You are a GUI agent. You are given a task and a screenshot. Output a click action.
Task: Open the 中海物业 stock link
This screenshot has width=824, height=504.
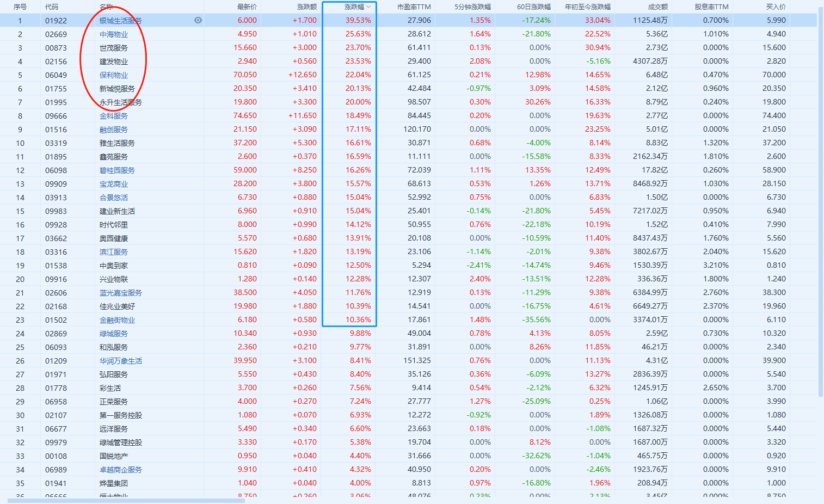[114, 34]
